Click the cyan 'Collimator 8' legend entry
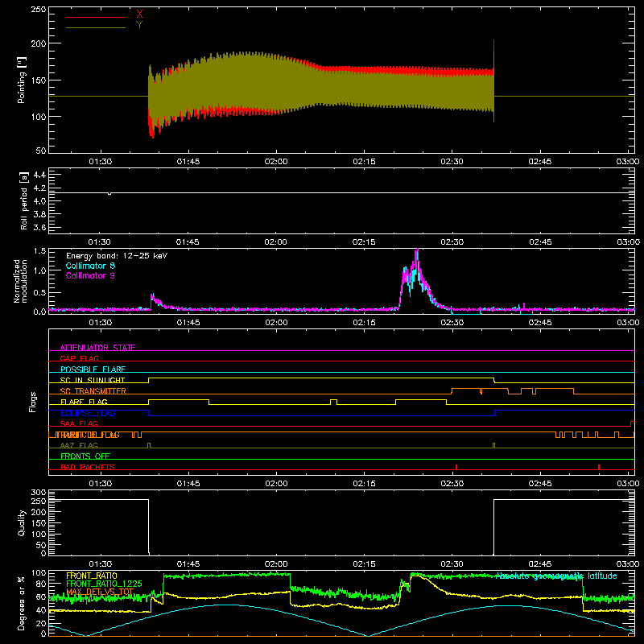 (x=90, y=266)
